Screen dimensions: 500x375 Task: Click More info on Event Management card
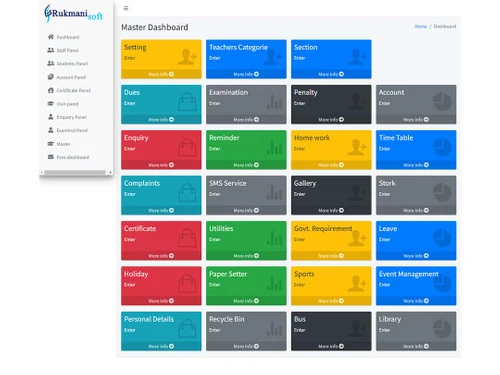point(416,301)
